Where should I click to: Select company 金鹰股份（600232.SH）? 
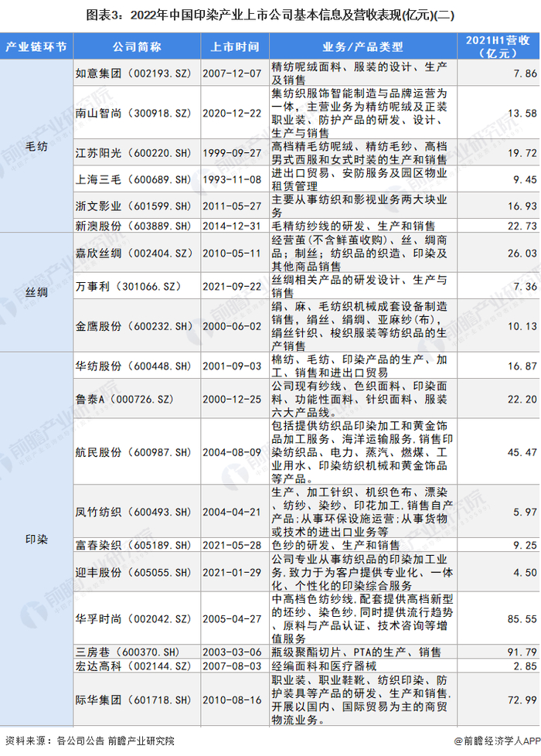(x=134, y=326)
